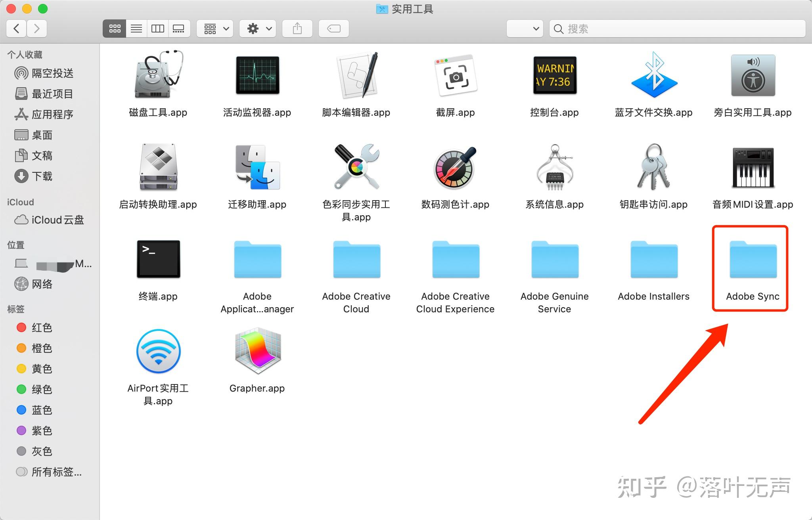Switch to gallery view
Screen dimensions: 812x520
click(x=179, y=29)
